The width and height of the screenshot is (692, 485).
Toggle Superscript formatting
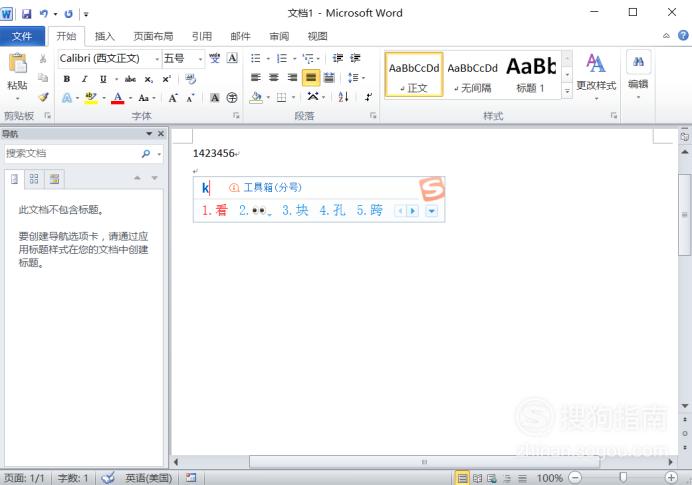(x=166, y=79)
